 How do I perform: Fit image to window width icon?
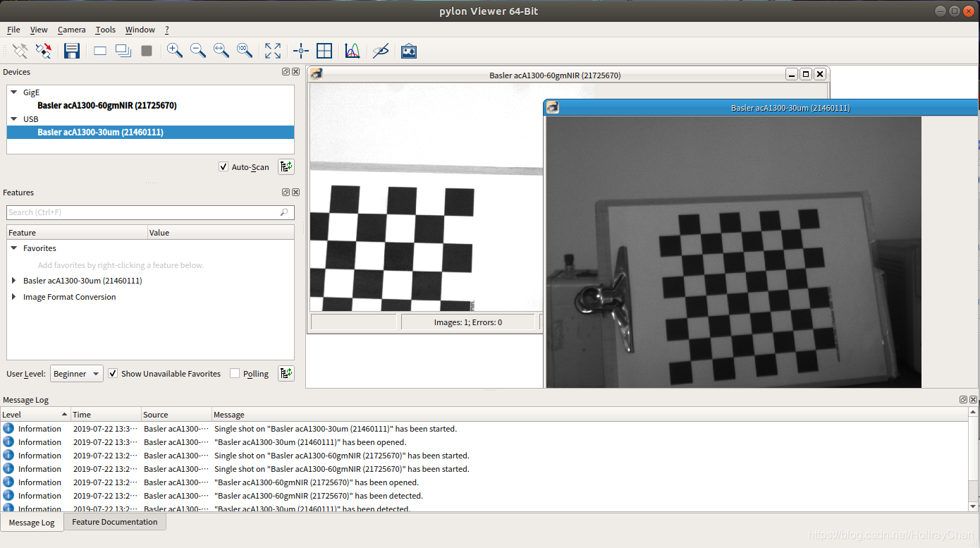(221, 51)
